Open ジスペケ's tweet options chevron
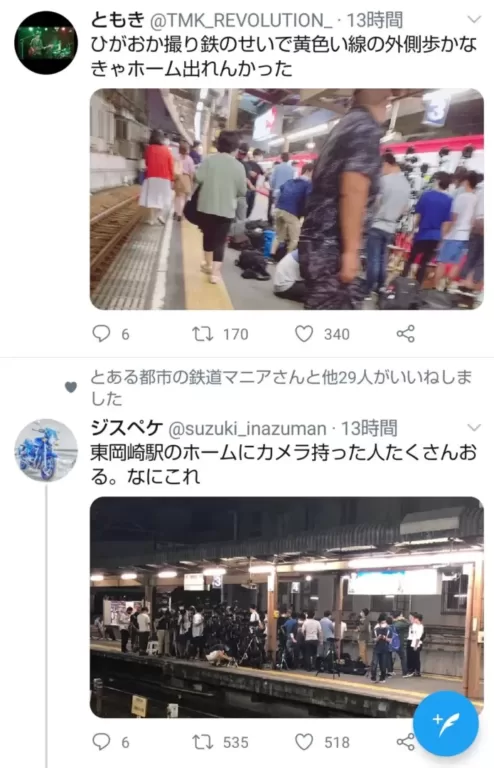The width and height of the screenshot is (494, 768). pos(474,428)
